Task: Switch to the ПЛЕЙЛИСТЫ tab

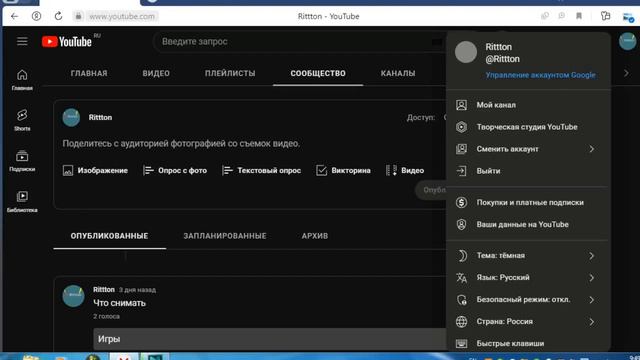Action: coord(230,73)
